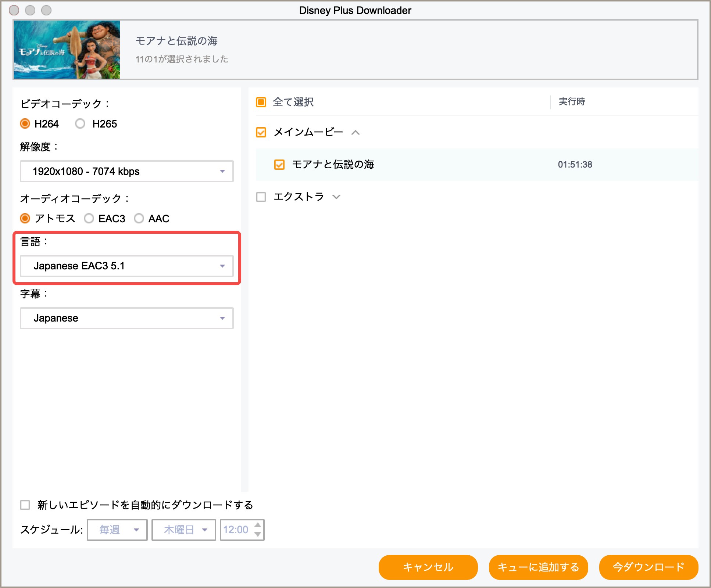Click the キューに追加する button
Screen dimensions: 711x588
[539, 567]
